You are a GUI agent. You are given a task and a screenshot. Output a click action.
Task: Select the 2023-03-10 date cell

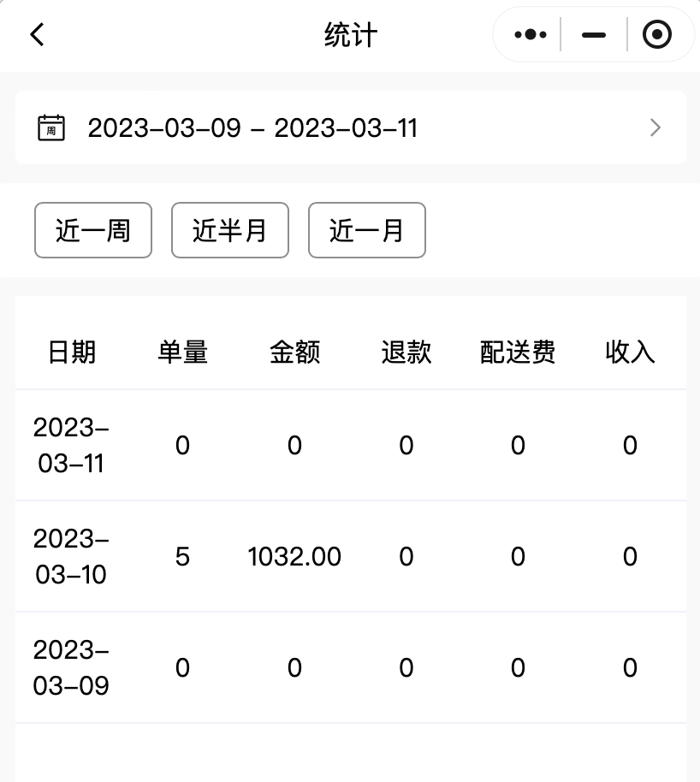tap(71, 557)
